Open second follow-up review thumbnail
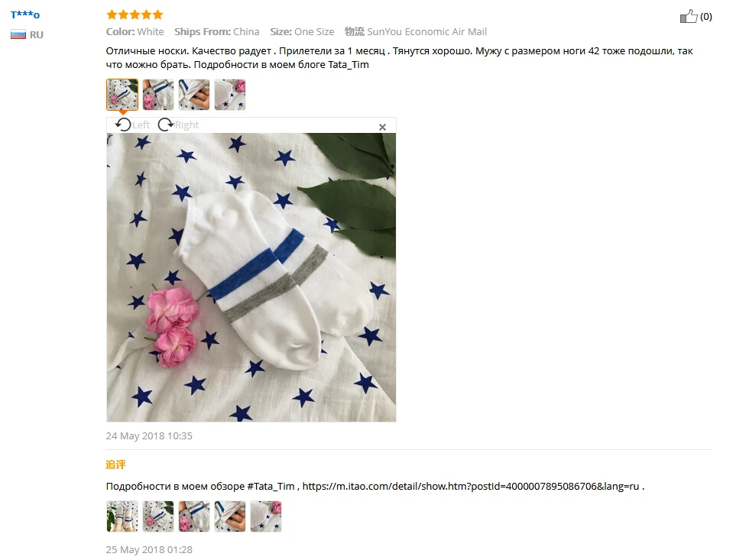The image size is (736, 560). point(158,516)
